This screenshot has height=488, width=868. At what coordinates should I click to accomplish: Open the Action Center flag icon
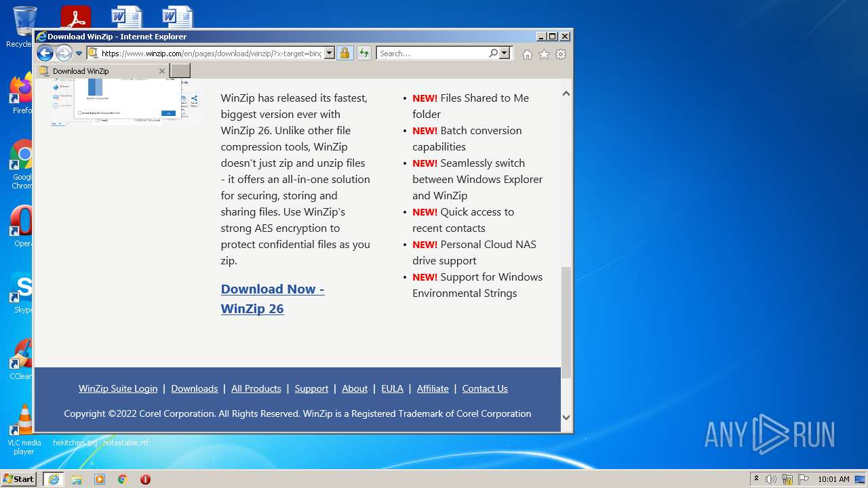(804, 479)
